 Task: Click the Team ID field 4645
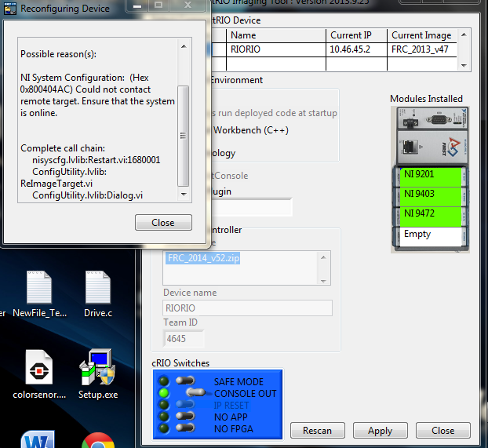(184, 338)
